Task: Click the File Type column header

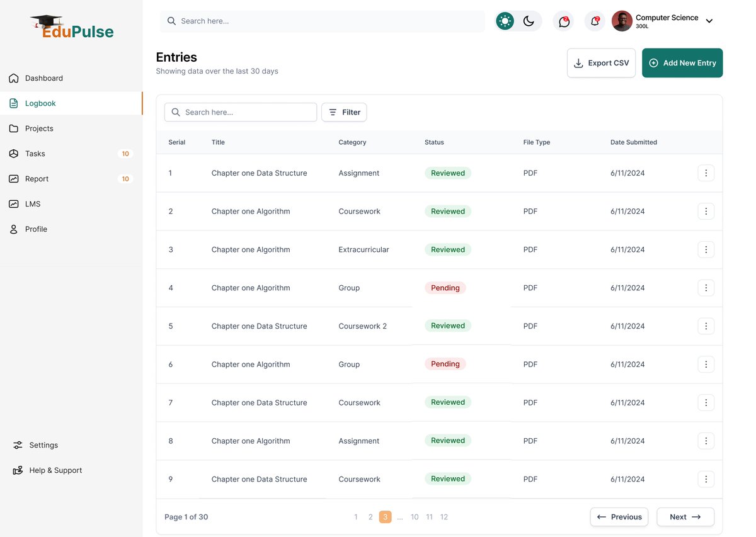Action: point(537,142)
